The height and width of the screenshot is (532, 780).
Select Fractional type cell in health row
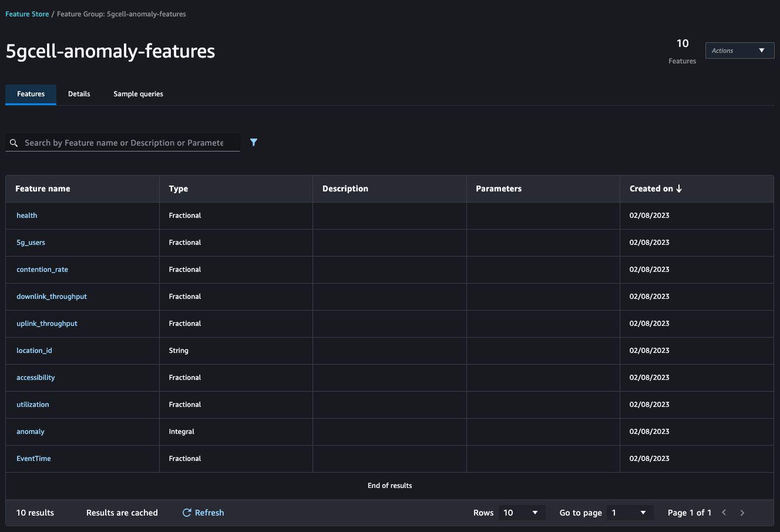[236, 216]
